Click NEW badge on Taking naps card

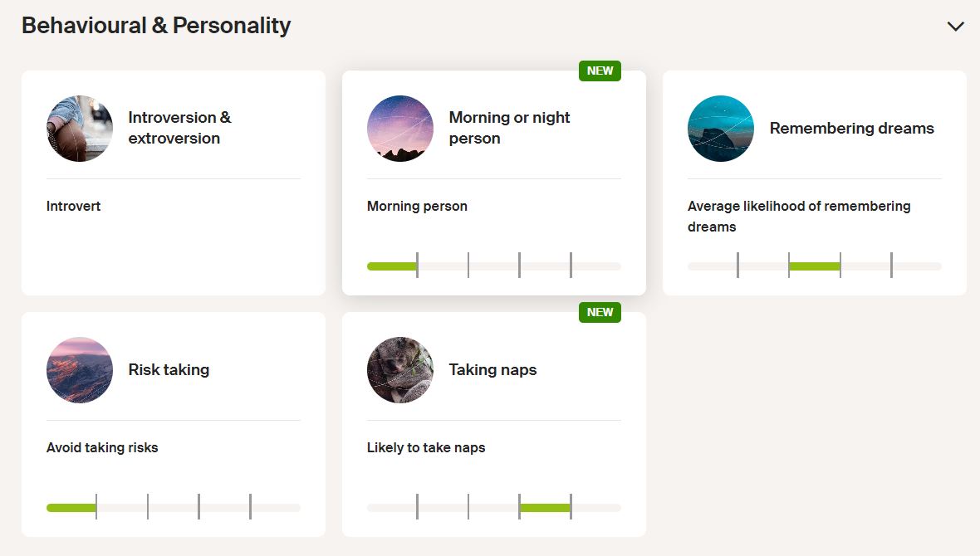click(600, 313)
